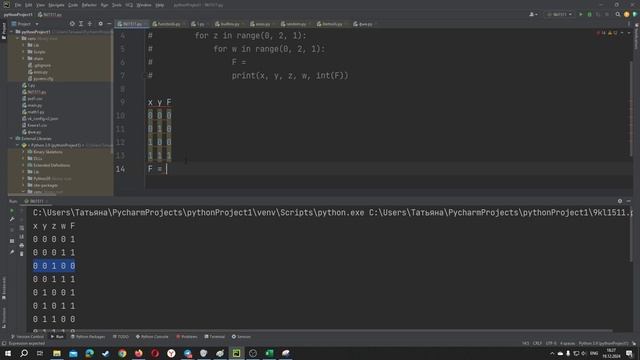Switch to the second editor tab
Viewport: 640px width, 360px height.
tap(168, 24)
